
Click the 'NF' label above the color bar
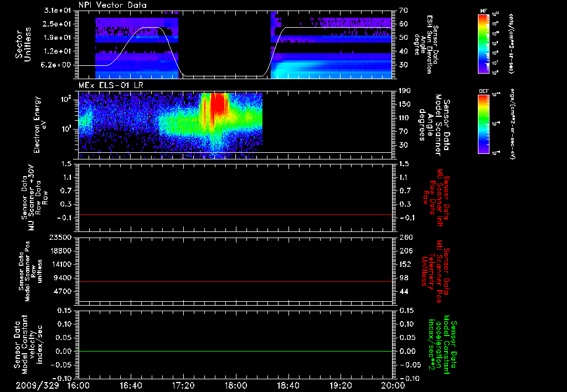click(483, 11)
